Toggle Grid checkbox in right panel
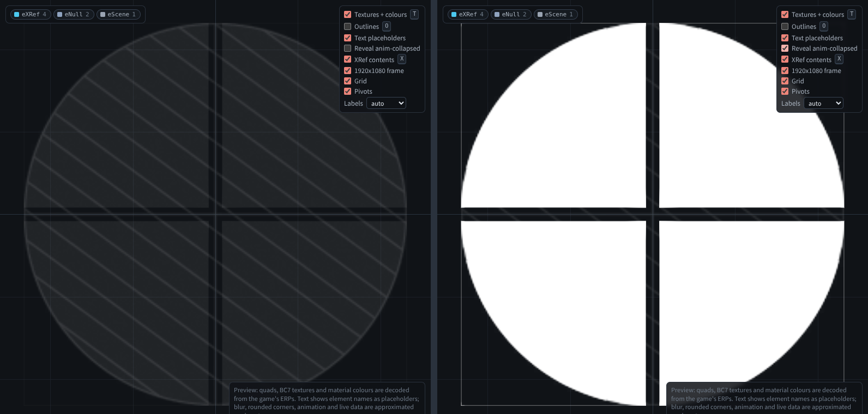 (785, 81)
